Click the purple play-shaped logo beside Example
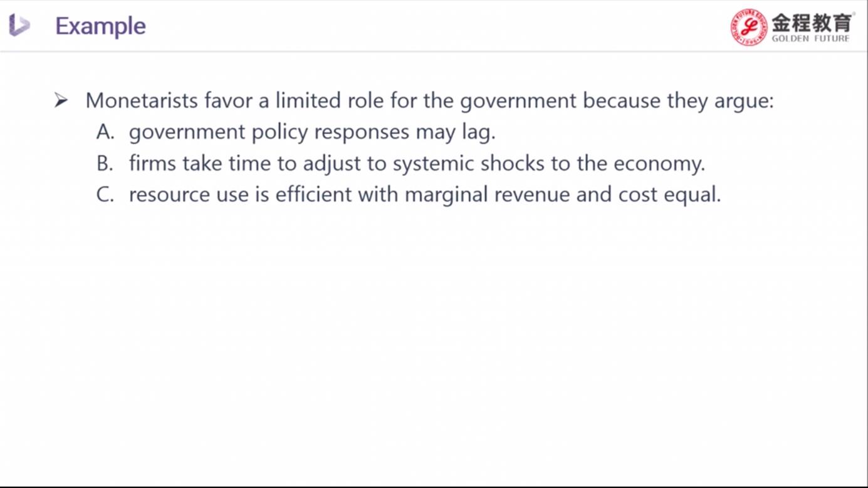The height and width of the screenshot is (488, 868). (x=19, y=26)
